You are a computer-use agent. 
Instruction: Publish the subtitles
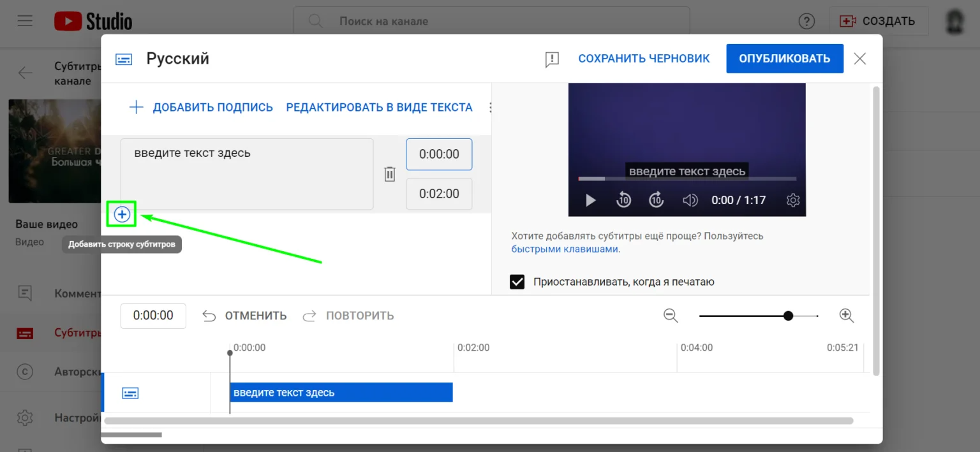tap(784, 59)
